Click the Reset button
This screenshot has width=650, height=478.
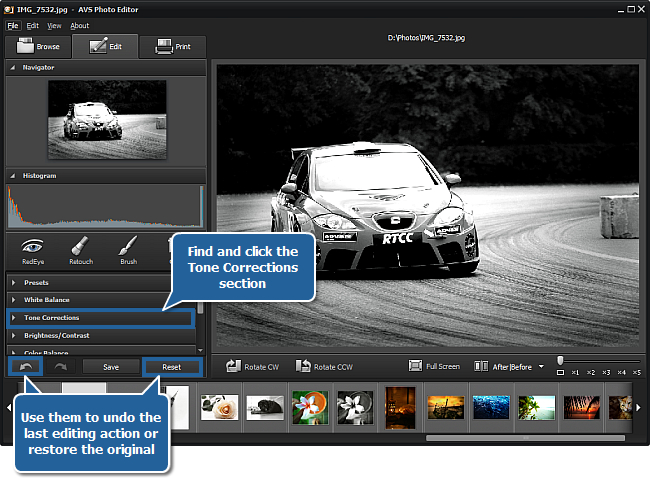172,367
